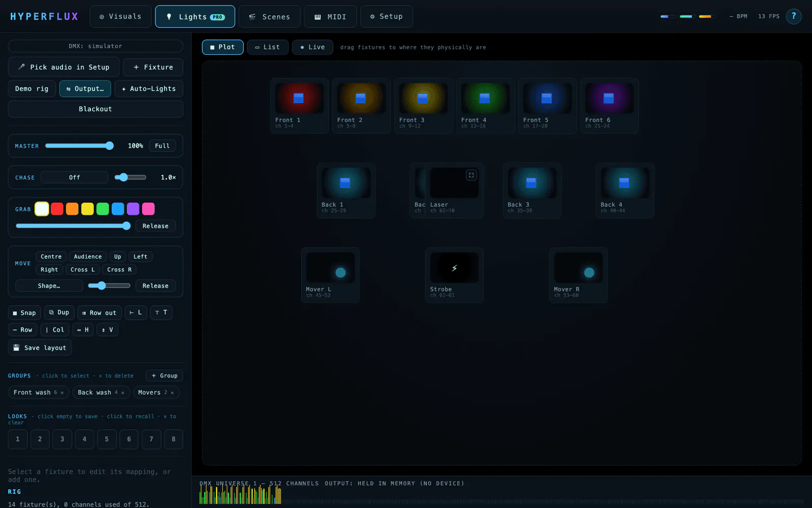Grab the white color swatch
This screenshot has height=508, width=812.
pos(42,209)
